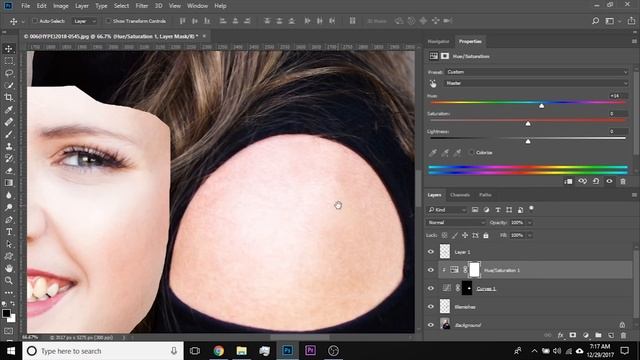Create a new layer in Layers panel
The image size is (640, 360).
tap(611, 335)
